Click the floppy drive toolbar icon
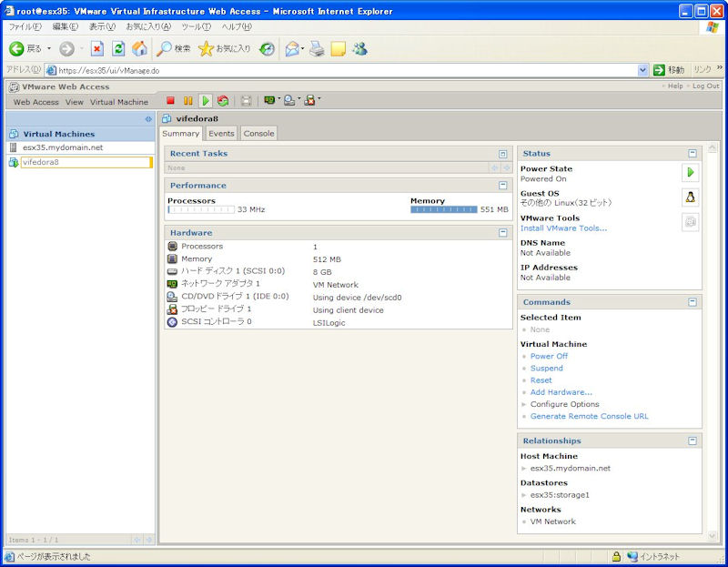728x567 pixels. pyautogui.click(x=309, y=100)
